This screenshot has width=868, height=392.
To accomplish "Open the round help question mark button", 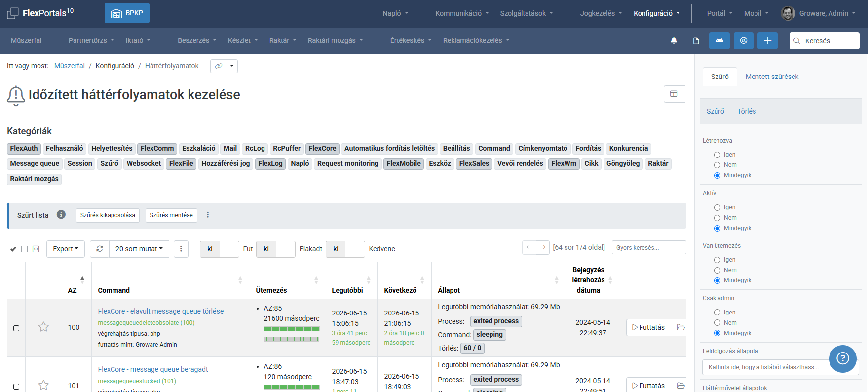I will pyautogui.click(x=843, y=359).
